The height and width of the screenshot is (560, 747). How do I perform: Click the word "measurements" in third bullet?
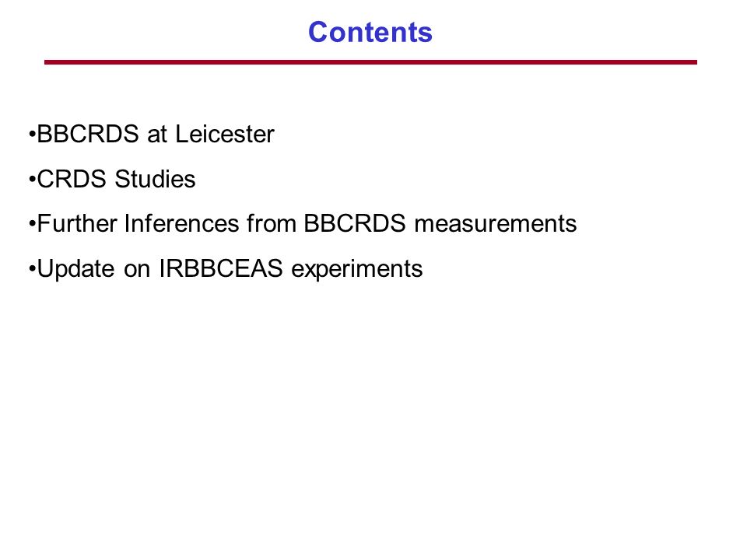click(x=496, y=223)
